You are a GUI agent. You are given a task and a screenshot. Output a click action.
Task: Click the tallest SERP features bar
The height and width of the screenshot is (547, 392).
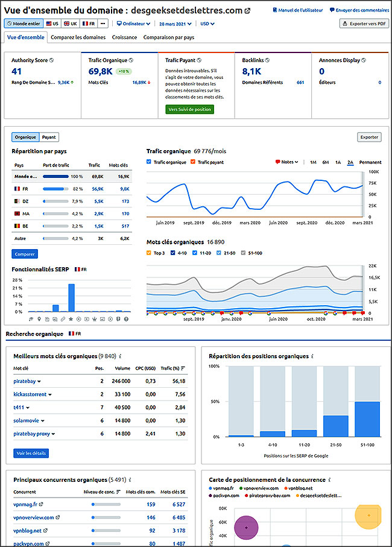tap(72, 297)
